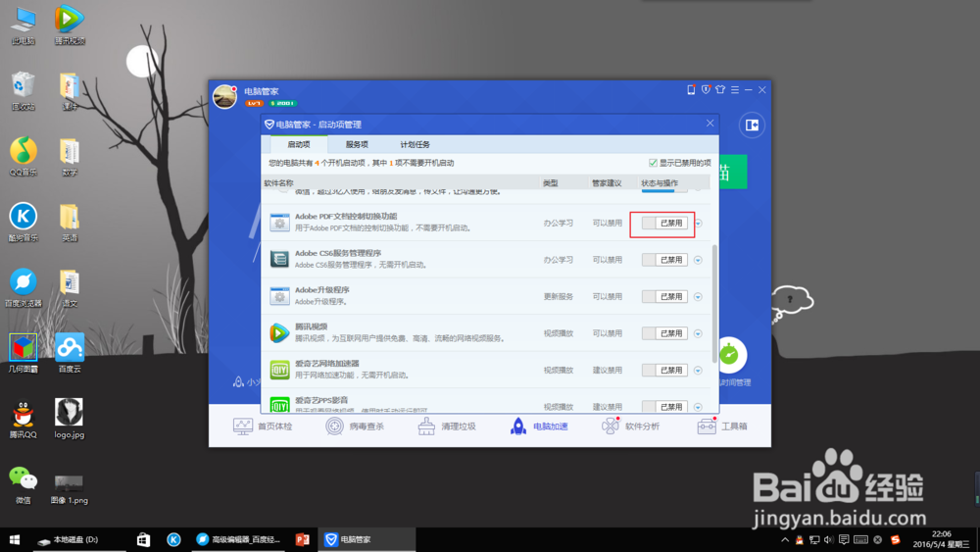Open Windows Store taskbar icon

[143, 539]
